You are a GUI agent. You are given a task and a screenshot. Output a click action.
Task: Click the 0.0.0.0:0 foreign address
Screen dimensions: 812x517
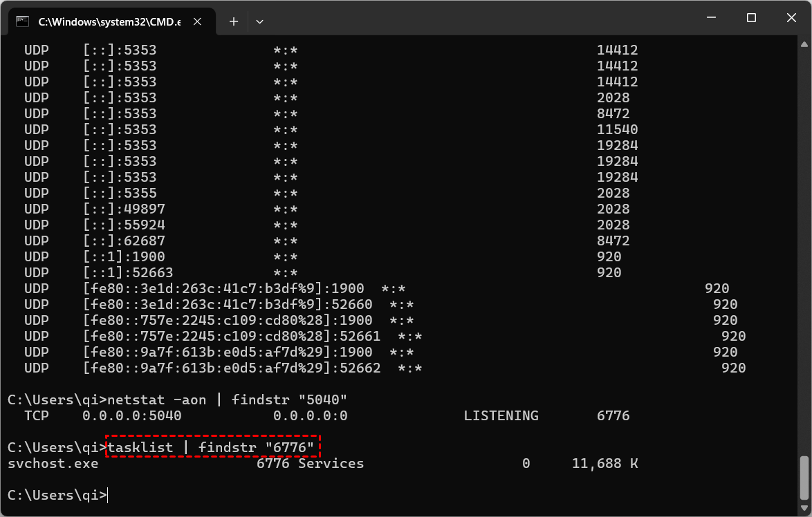(310, 416)
